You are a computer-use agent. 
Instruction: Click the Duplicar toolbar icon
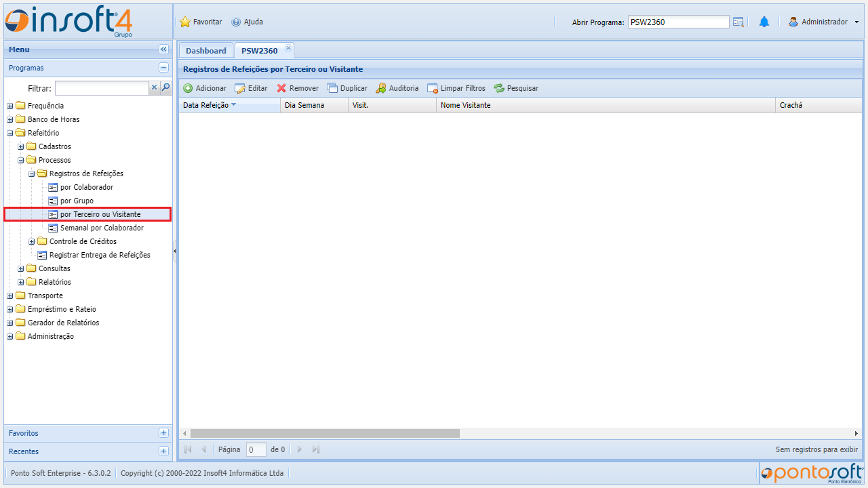click(332, 88)
